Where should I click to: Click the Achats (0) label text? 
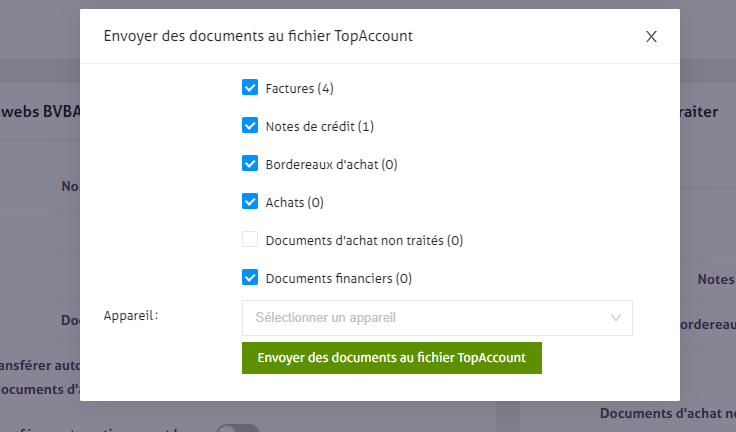[x=295, y=203]
